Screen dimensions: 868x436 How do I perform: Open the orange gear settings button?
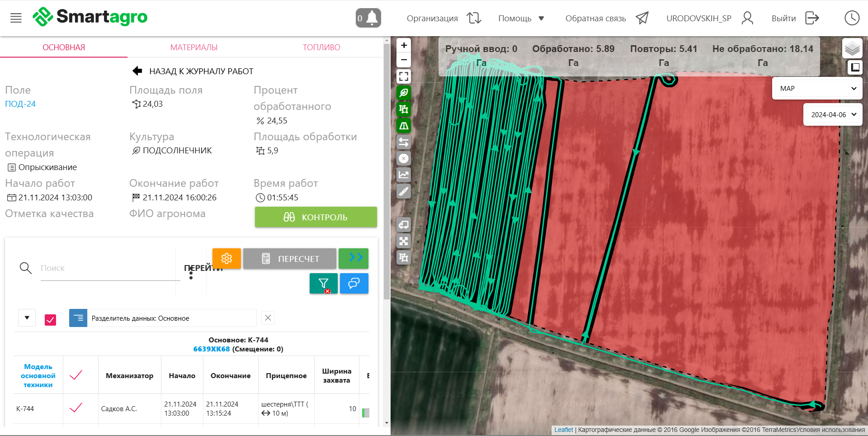click(226, 258)
